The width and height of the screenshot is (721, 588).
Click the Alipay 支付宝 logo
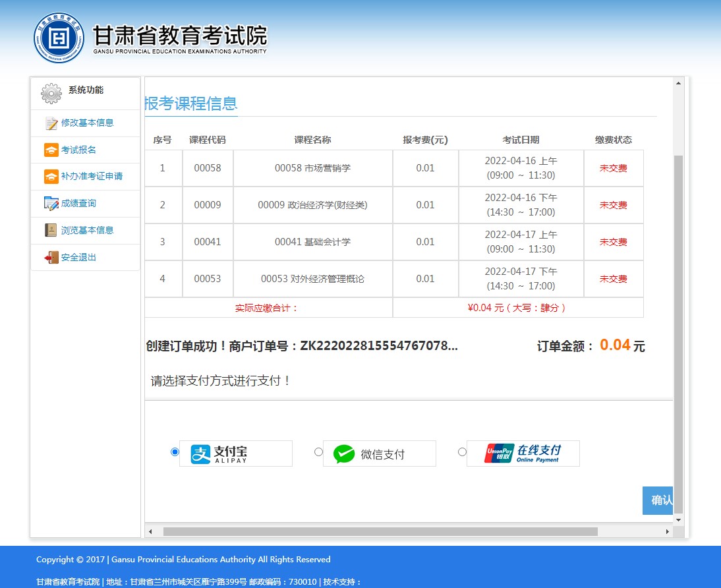pyautogui.click(x=235, y=453)
